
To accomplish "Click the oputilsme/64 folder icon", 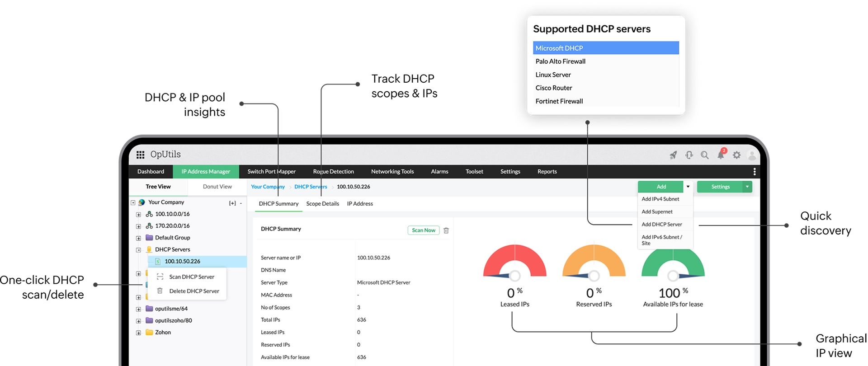I will coord(149,309).
